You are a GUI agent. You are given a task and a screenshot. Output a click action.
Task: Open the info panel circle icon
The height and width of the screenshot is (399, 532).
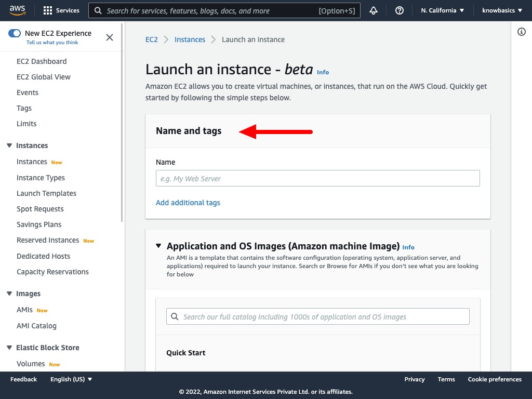[522, 32]
